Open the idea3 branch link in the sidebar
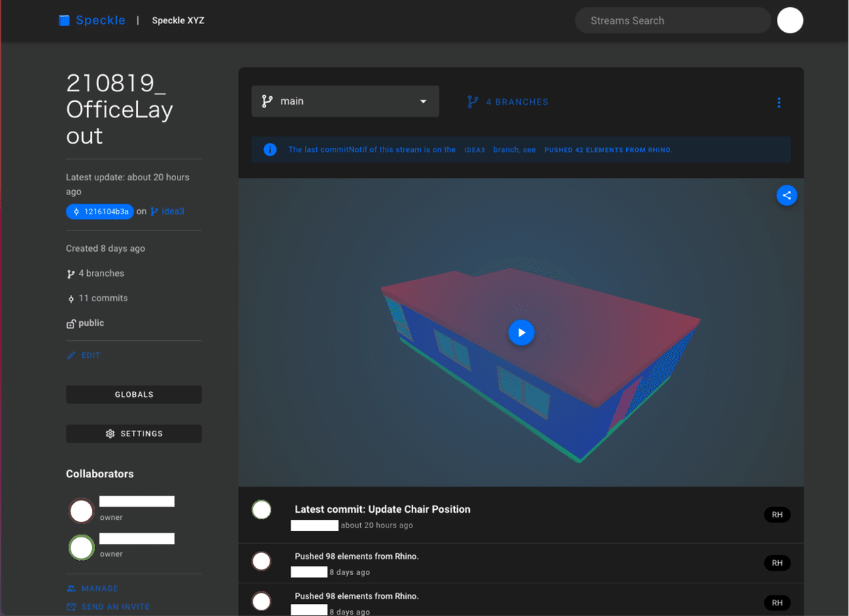 point(168,211)
